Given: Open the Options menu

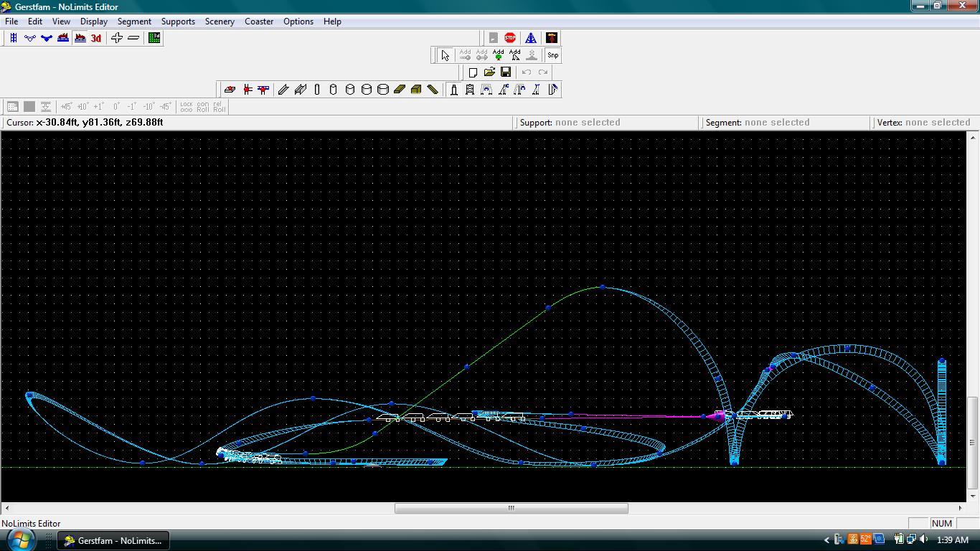Looking at the screenshot, I should point(298,22).
